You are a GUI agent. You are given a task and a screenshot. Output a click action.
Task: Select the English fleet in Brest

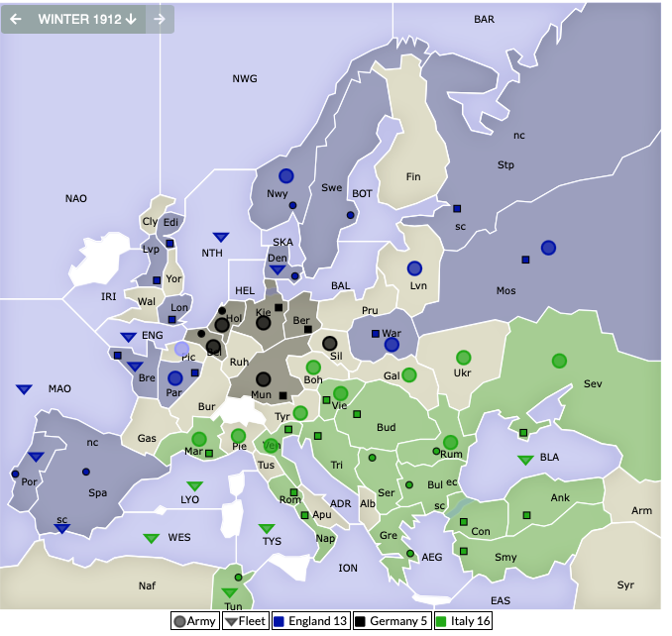(x=135, y=367)
